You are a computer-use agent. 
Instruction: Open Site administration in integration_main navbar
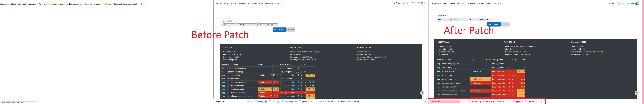[484, 4]
